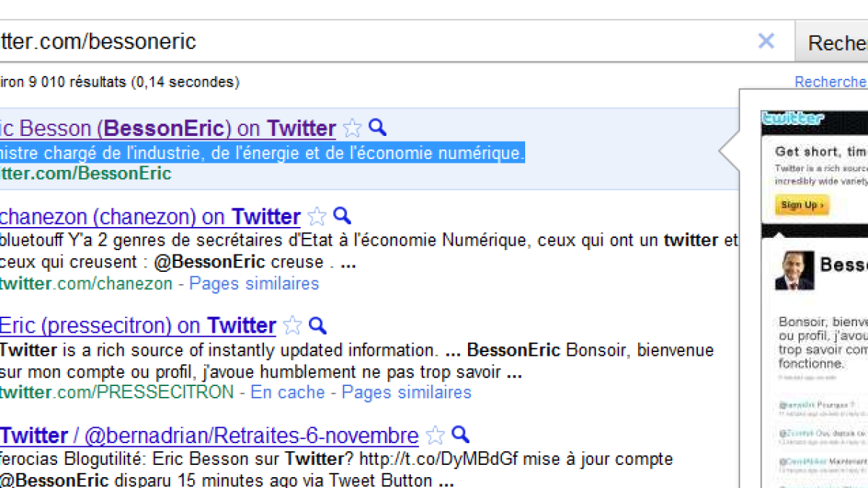Click 'Get short, tim...' heading in preview
This screenshot has width=868, height=488.
pyautogui.click(x=821, y=152)
